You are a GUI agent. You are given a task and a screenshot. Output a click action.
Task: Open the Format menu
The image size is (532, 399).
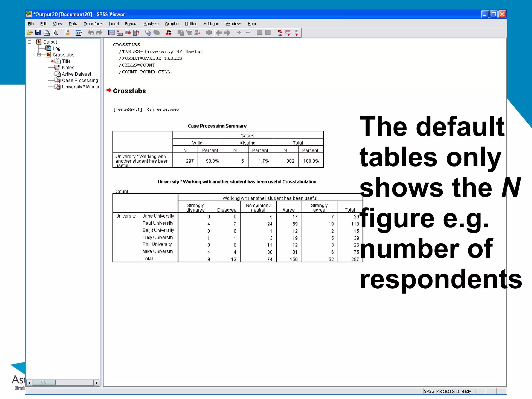click(131, 24)
